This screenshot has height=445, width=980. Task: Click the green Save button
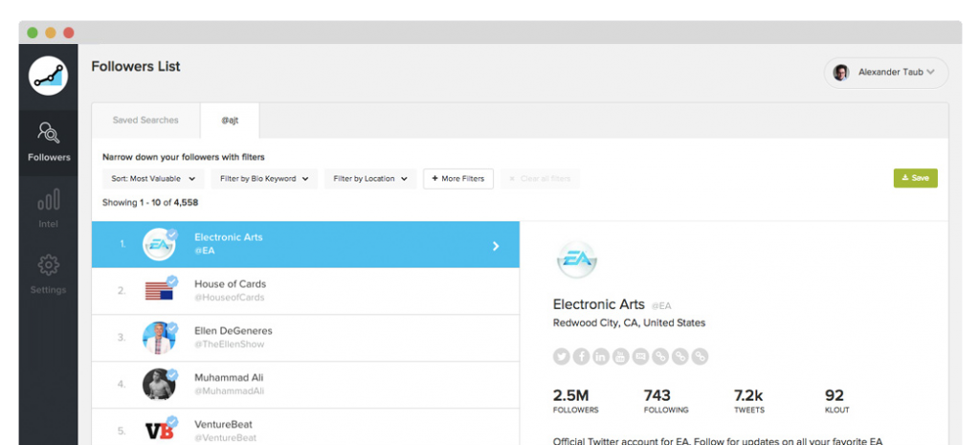point(915,178)
